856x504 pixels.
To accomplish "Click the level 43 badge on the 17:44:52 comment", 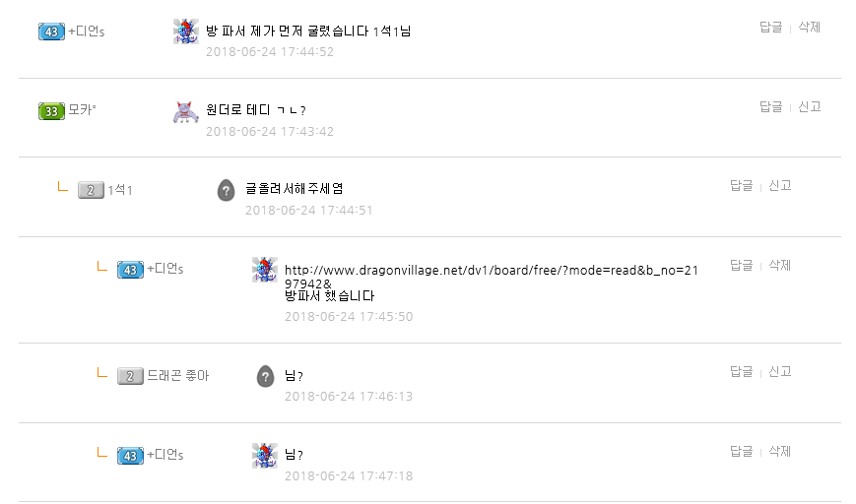I will click(51, 32).
